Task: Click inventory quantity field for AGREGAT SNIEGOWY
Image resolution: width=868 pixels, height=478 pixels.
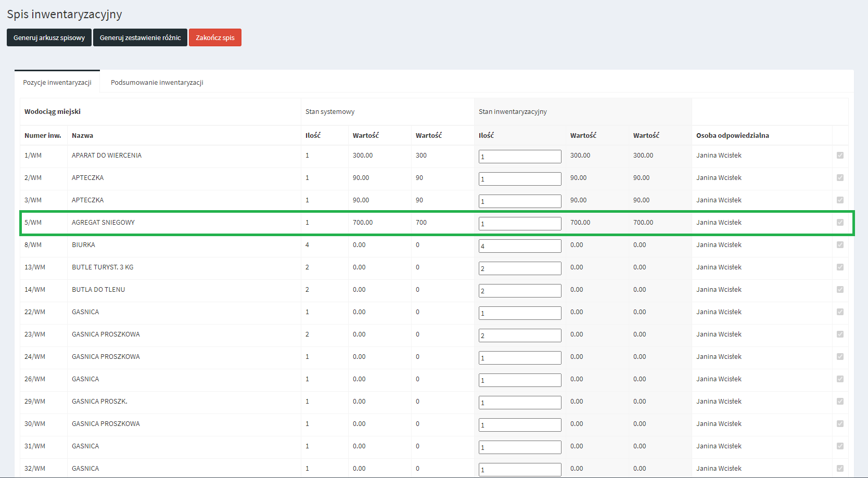Action: point(519,224)
